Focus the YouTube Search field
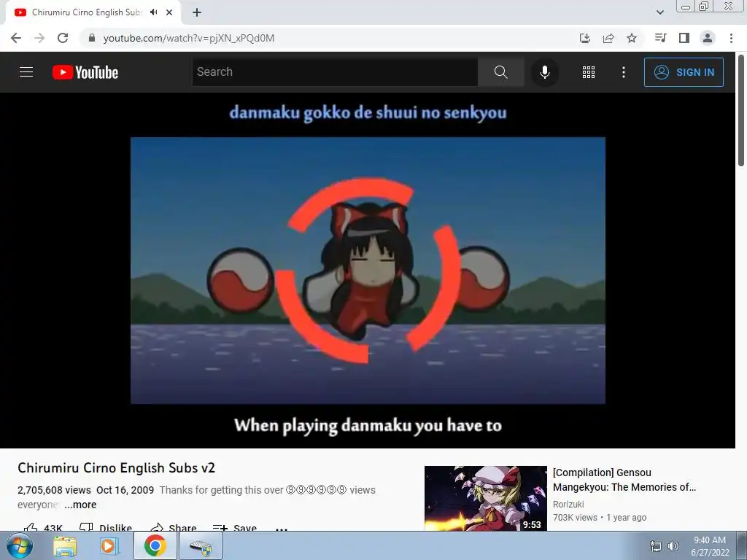 [335, 72]
